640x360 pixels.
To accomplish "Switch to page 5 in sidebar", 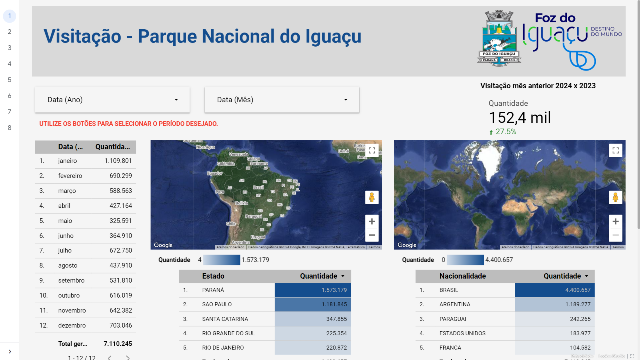I will click(x=9, y=80).
